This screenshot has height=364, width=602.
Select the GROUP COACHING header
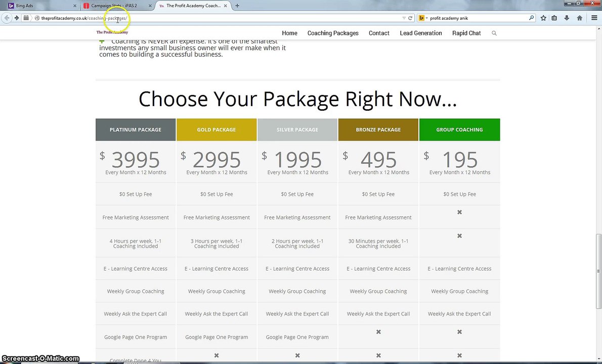click(459, 129)
